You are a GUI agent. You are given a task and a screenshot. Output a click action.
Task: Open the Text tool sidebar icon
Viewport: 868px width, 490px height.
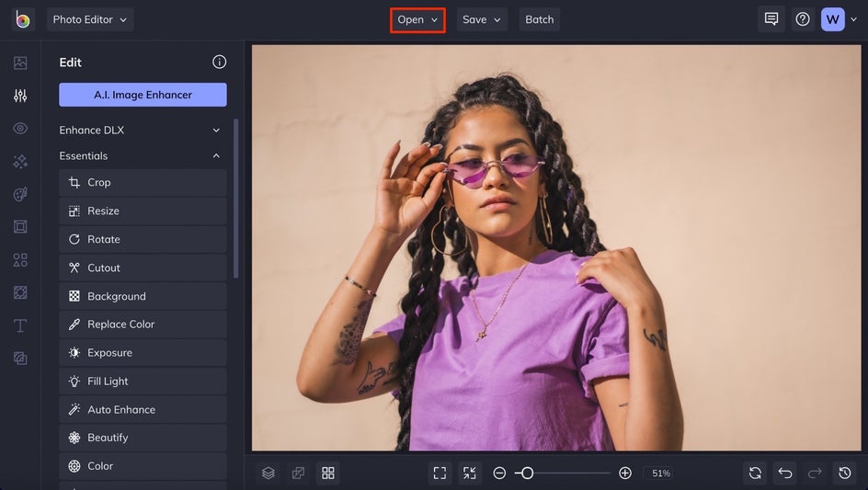(x=20, y=325)
